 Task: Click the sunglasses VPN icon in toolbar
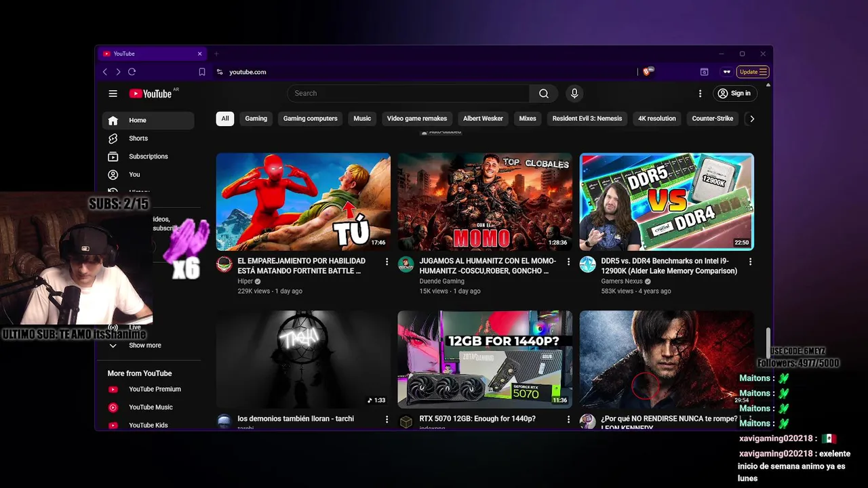[x=726, y=72]
